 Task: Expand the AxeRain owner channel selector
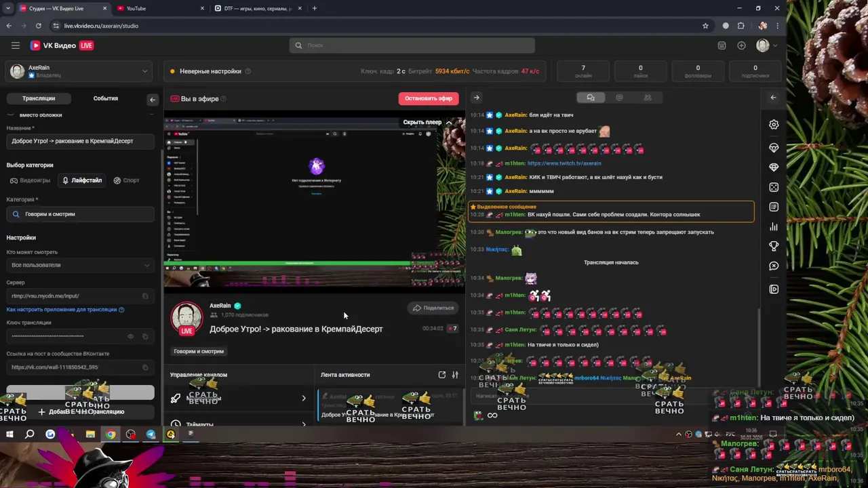point(80,71)
